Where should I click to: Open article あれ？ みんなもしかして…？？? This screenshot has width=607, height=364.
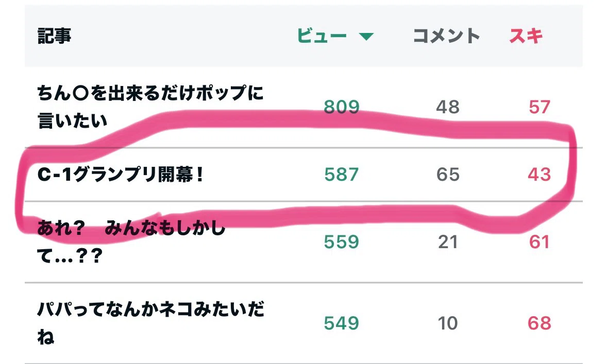[131, 242]
